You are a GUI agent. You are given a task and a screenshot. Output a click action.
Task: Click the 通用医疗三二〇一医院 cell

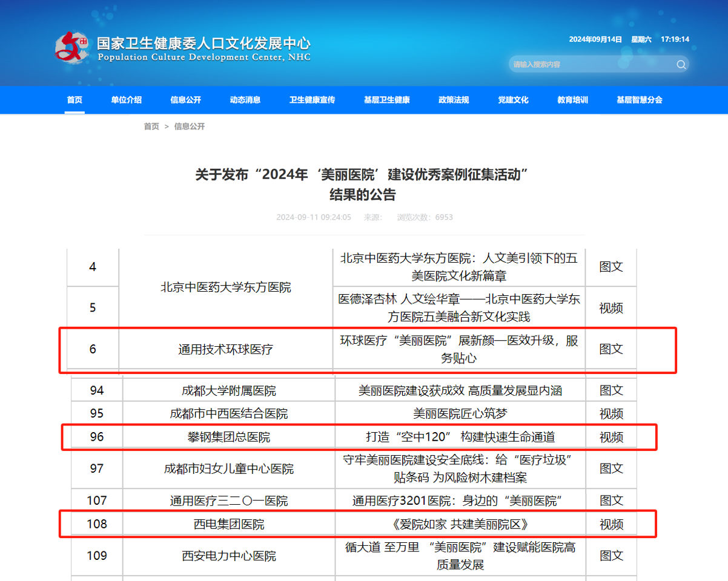tap(228, 501)
